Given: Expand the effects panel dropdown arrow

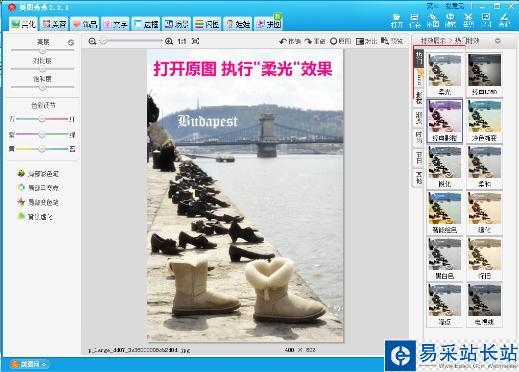Looking at the screenshot, I should click(498, 41).
